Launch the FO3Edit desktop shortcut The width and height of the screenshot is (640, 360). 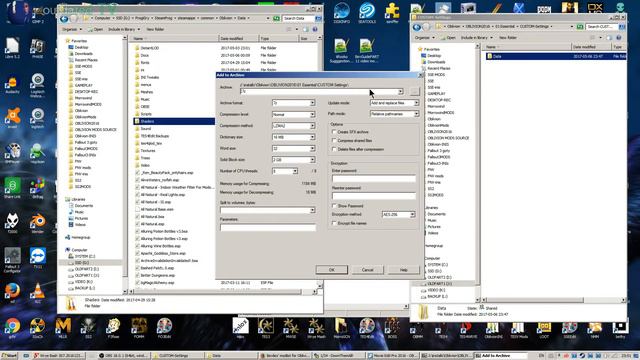[x=164, y=328]
